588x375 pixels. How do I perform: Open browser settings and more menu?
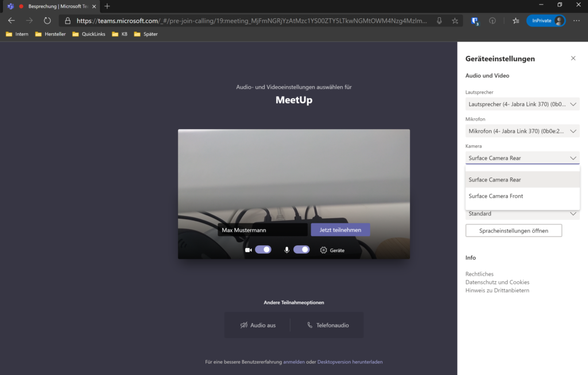pos(577,21)
